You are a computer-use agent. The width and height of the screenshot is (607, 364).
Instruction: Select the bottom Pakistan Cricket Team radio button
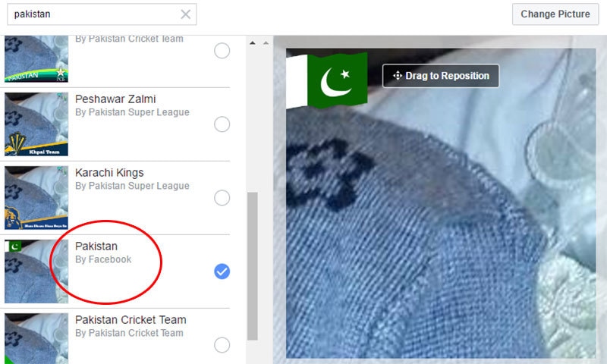[x=222, y=345]
